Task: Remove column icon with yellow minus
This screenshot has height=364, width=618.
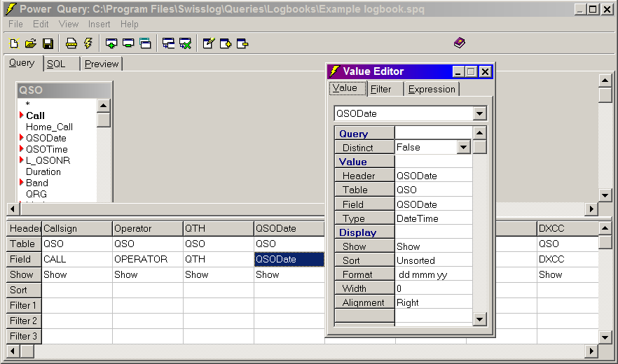Action: coord(242,43)
